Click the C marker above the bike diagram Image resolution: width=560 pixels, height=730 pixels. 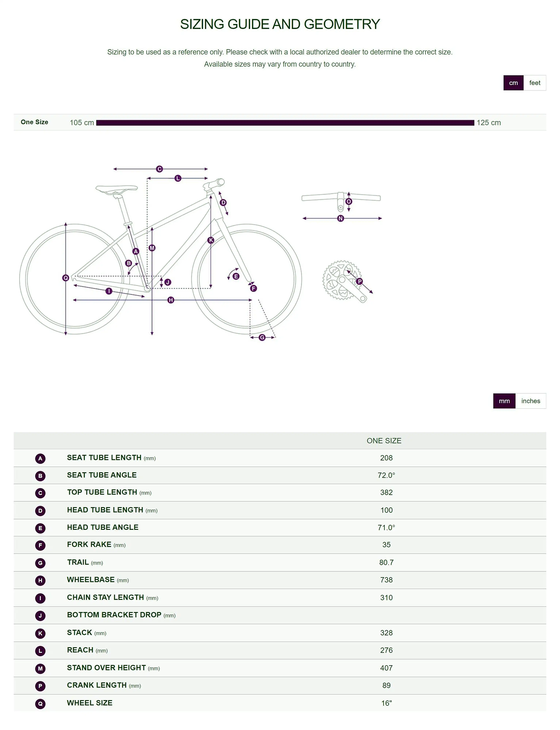[159, 169]
